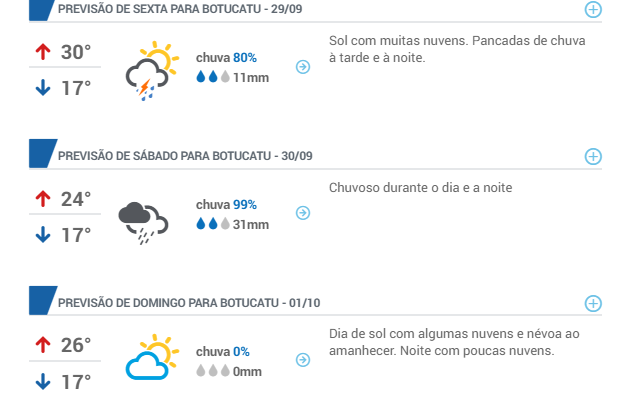Click gray raindrop icons beside 0mm
The width and height of the screenshot is (624, 412).
(213, 371)
